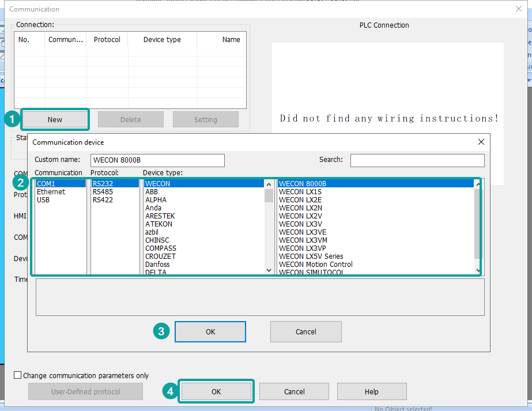
Task: Select USB communication option
Action: coord(43,200)
